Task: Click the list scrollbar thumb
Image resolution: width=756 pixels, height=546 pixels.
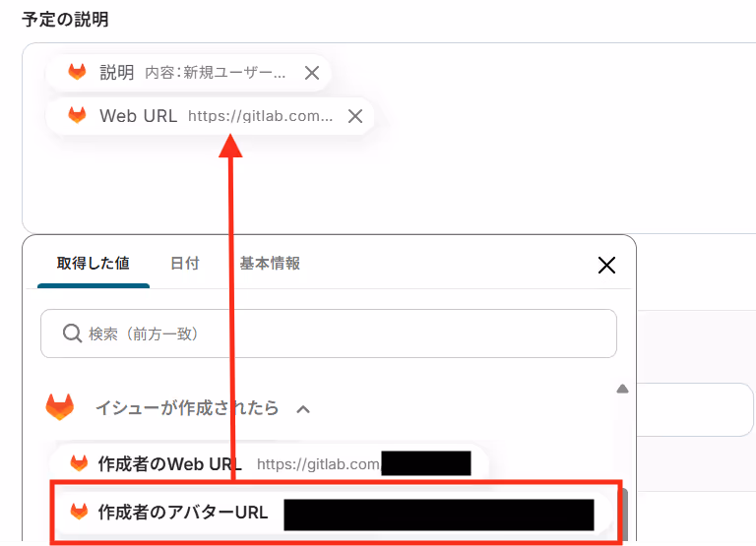Action: point(624,514)
